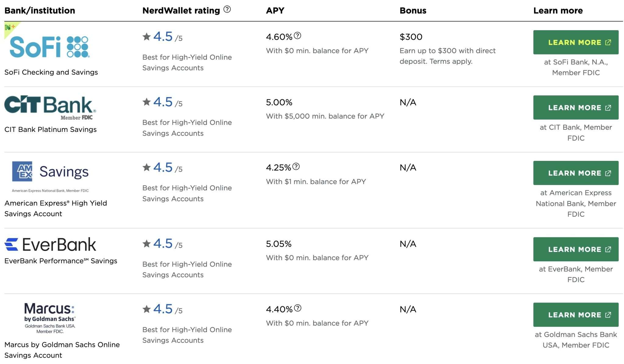Open the SoFi 4.60% APY info icon

pyautogui.click(x=297, y=36)
